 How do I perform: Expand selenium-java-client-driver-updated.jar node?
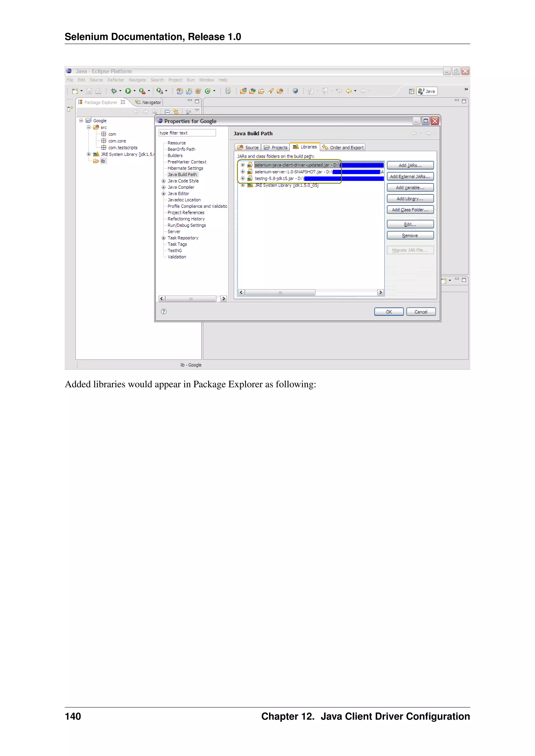[x=243, y=165]
